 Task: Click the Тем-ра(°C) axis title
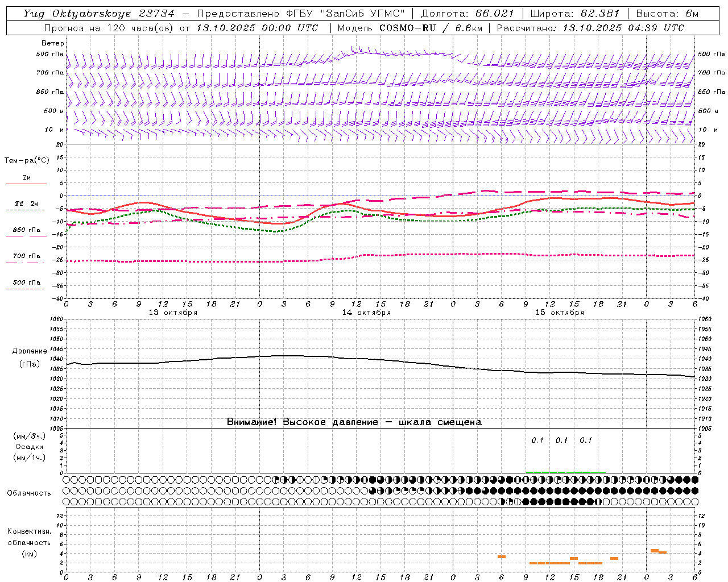[27, 161]
